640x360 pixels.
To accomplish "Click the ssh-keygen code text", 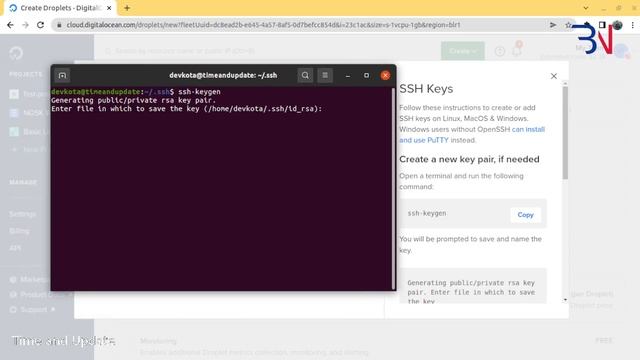I will [427, 213].
